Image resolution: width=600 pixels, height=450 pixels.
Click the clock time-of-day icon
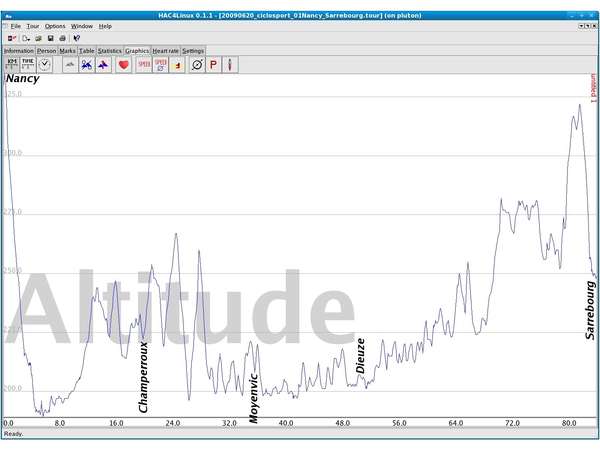coord(45,64)
